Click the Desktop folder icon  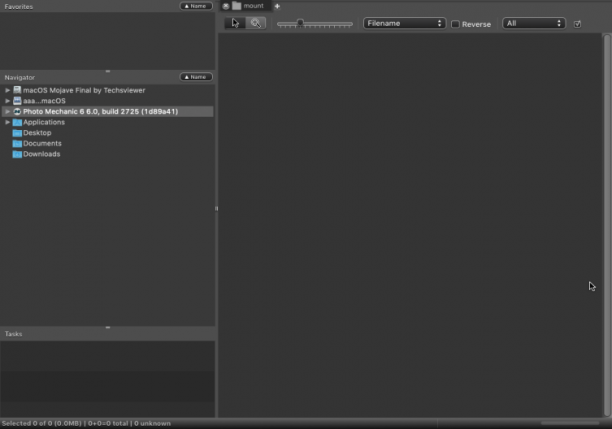coord(17,133)
